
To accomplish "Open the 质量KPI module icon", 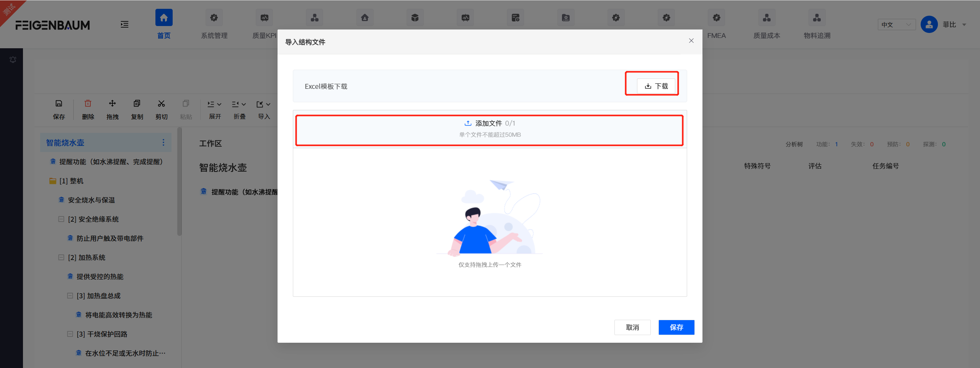I will pos(265,17).
